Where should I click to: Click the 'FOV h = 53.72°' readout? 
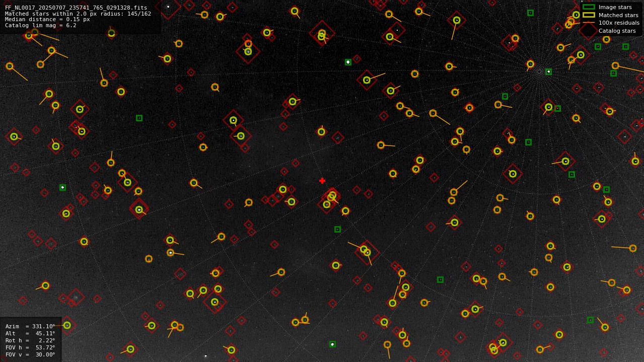pyautogui.click(x=30, y=347)
